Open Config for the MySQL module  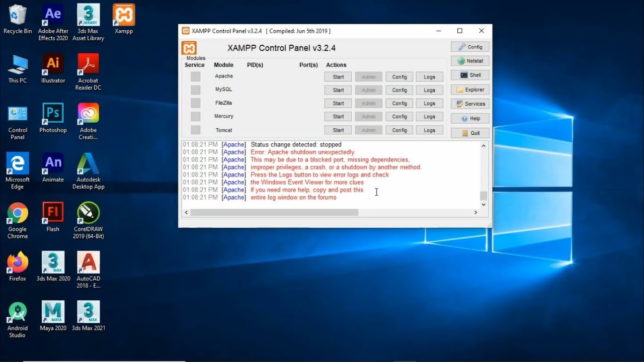(399, 90)
